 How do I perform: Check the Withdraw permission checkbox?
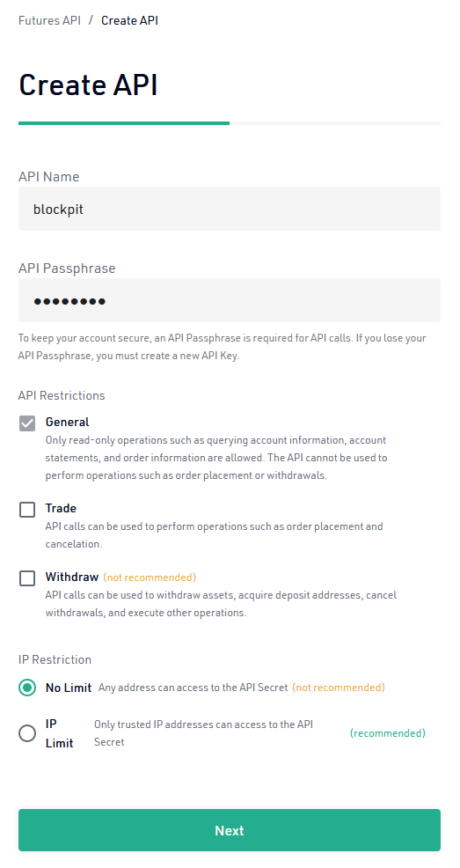(27, 577)
